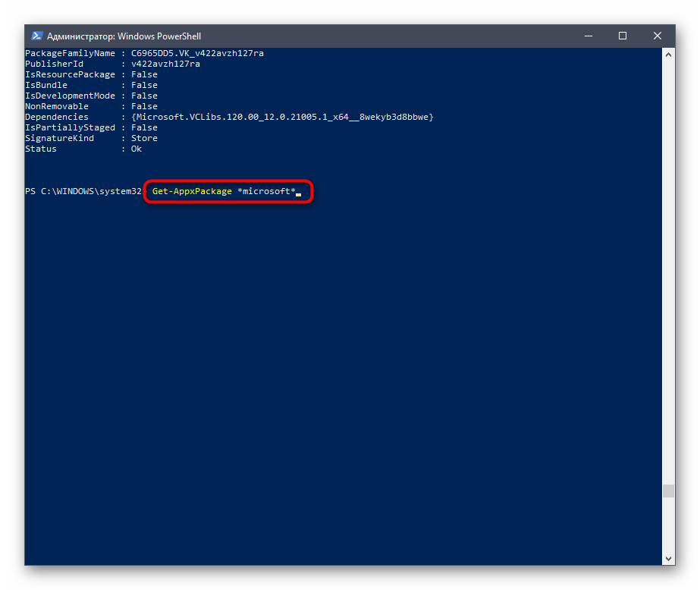This screenshot has height=590, width=700.
Task: Click the scrollbar up arrow
Action: coord(668,54)
